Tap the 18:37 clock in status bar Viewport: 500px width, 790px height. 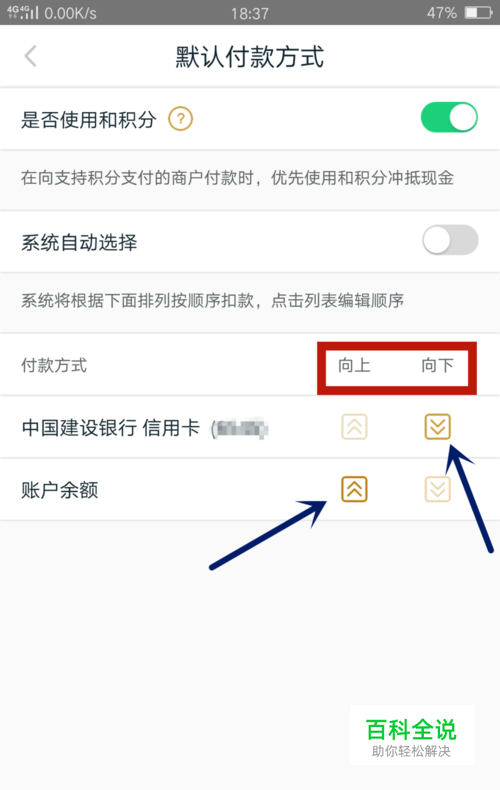tap(249, 13)
